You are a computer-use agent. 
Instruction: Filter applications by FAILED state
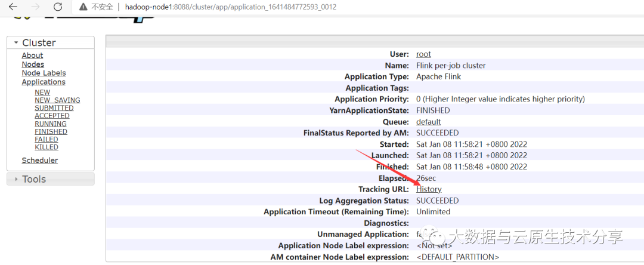pyautogui.click(x=47, y=139)
